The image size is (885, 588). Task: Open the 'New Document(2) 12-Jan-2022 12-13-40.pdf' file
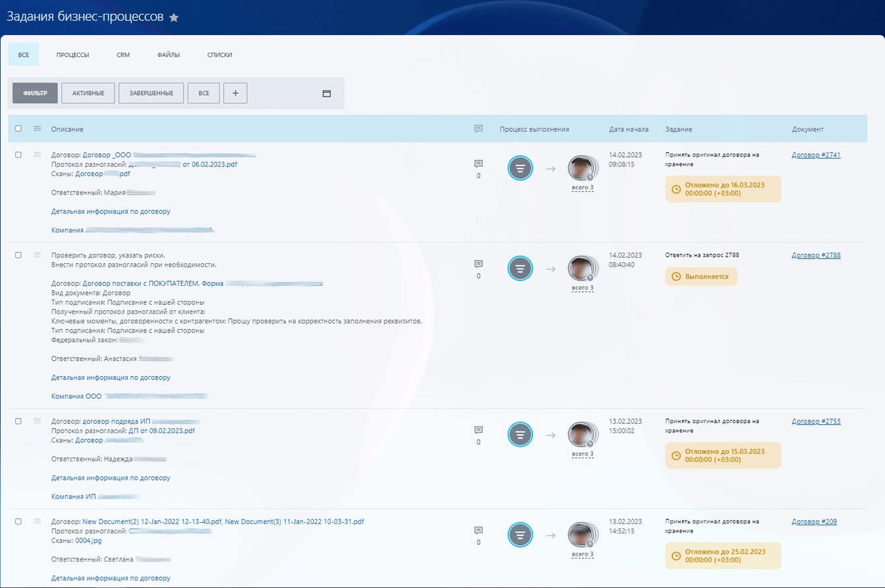click(x=152, y=521)
